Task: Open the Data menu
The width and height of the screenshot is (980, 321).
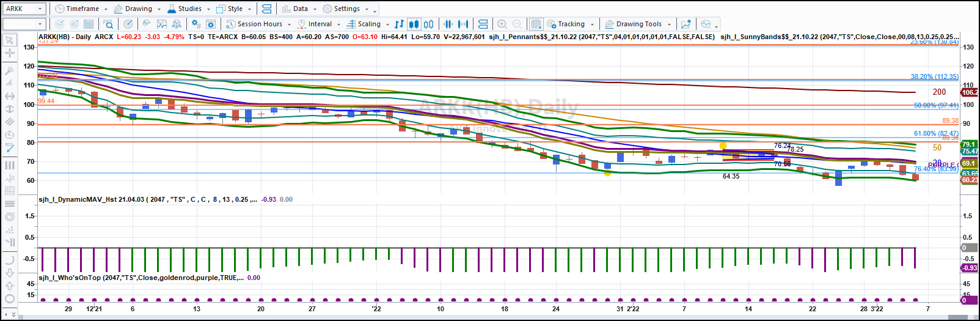Action: 299,9
